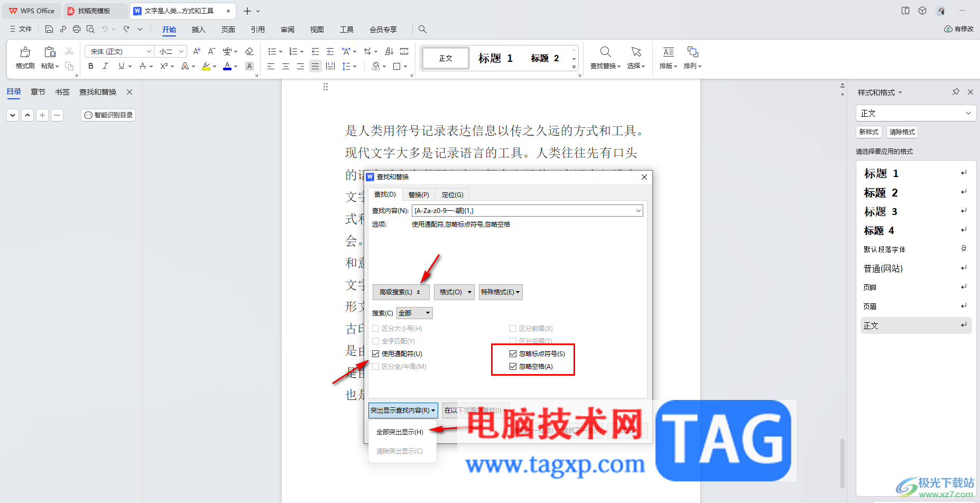Screen dimensions: 980x503
Task: Toggle Italic formatting
Action: 105,66
